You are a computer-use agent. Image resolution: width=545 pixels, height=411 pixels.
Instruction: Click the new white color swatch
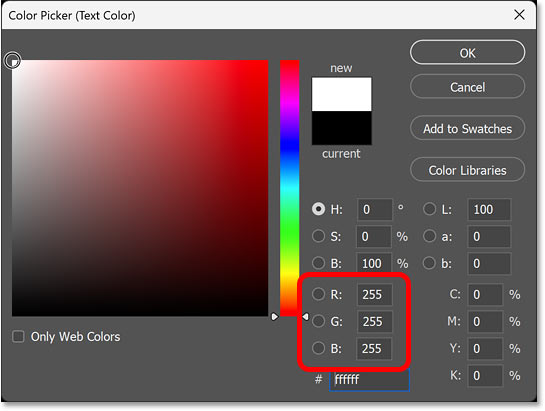click(341, 94)
